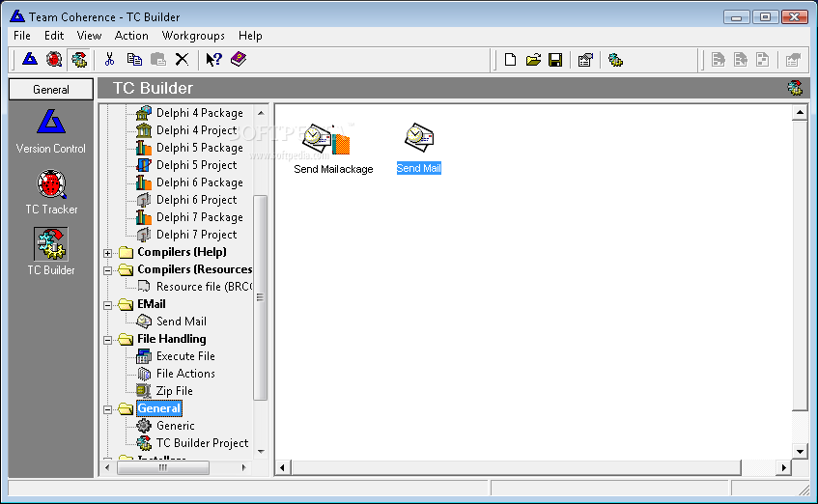Screen dimensions: 818x504
Task: Select TC Tracker in the sidebar
Action: click(51, 192)
